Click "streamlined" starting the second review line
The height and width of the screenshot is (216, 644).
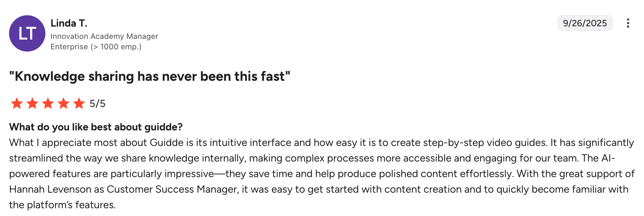pos(36,158)
